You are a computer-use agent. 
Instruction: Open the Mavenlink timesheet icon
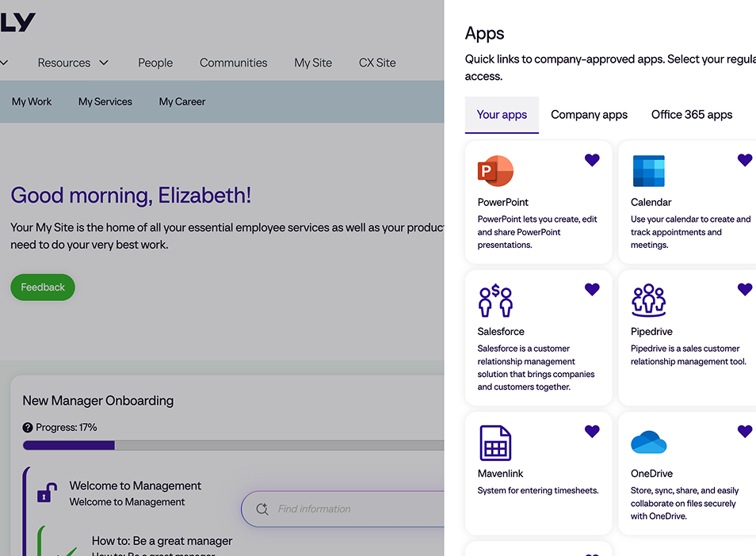tap(495, 443)
